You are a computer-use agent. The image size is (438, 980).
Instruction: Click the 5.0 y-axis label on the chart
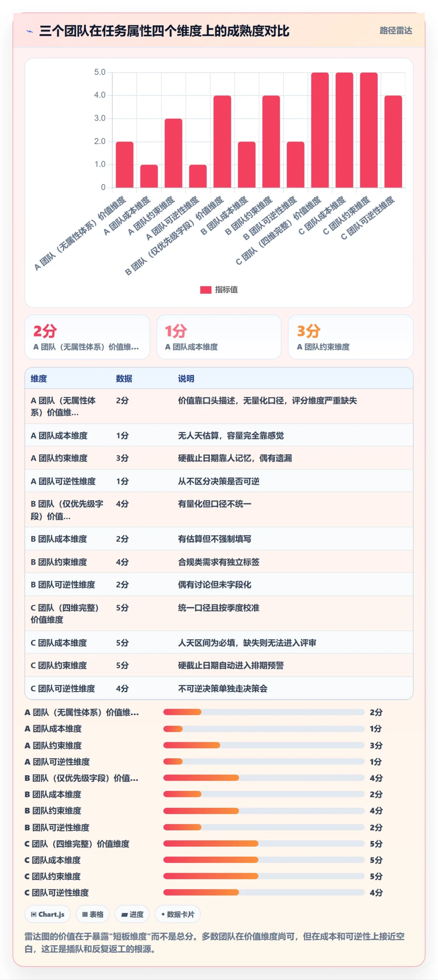(x=99, y=72)
